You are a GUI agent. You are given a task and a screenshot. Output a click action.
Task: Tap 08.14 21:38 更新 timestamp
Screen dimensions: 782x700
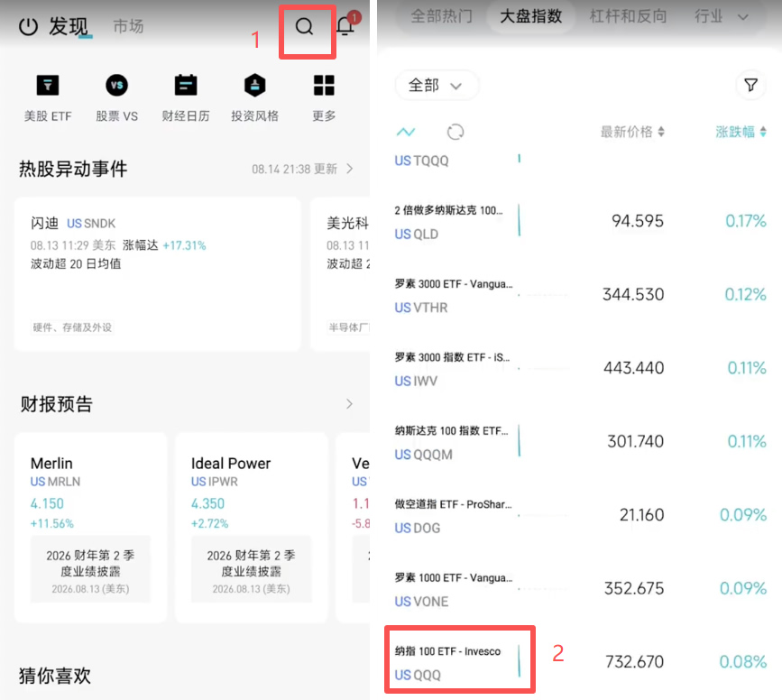click(294, 169)
